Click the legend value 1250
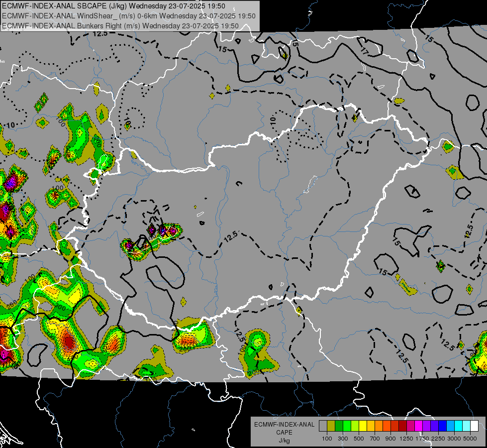The width and height of the screenshot is (487, 448). point(406,439)
